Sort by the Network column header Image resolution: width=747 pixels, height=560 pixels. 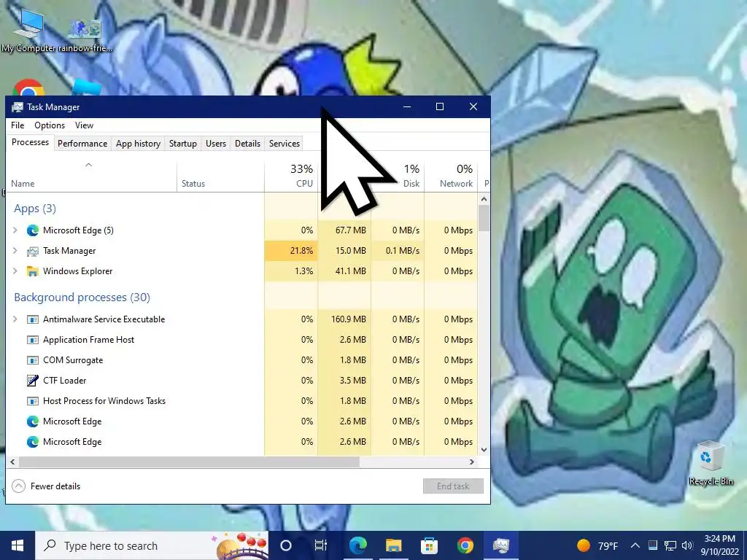click(451, 177)
